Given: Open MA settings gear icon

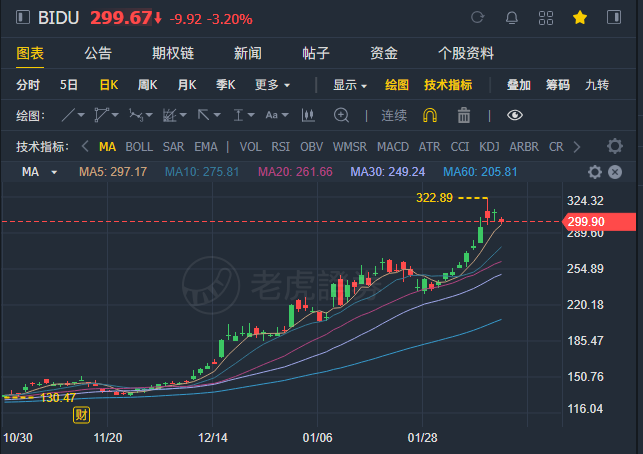Looking at the screenshot, I should pyautogui.click(x=595, y=172).
